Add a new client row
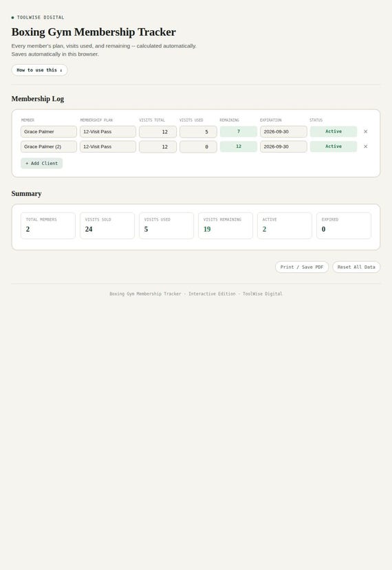This screenshot has height=570, width=392. pos(41,163)
